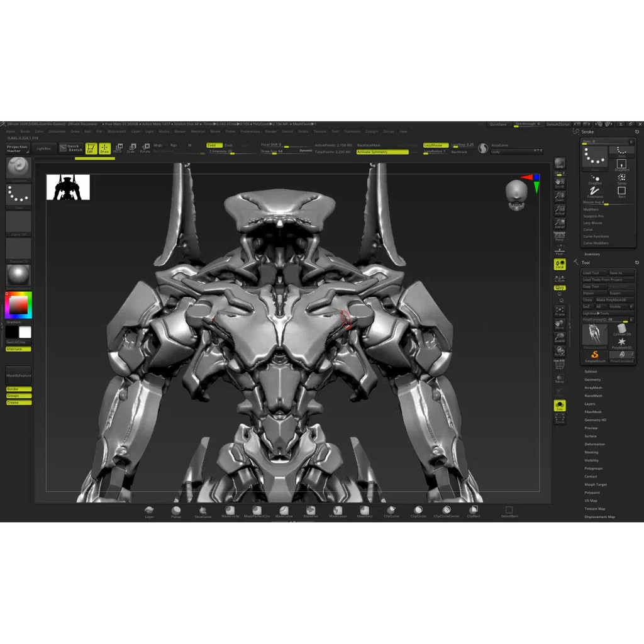Open the Preferences menu
The height and width of the screenshot is (644, 644).
(250, 131)
